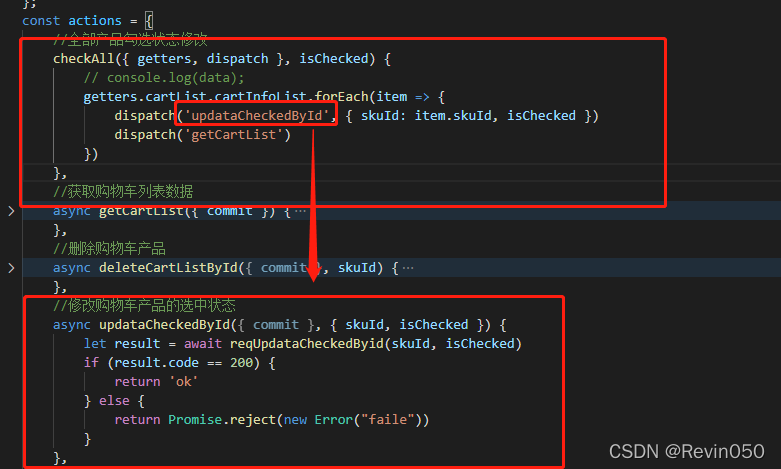Click 'reqUpdataCheckedByid' call in await line

(307, 344)
